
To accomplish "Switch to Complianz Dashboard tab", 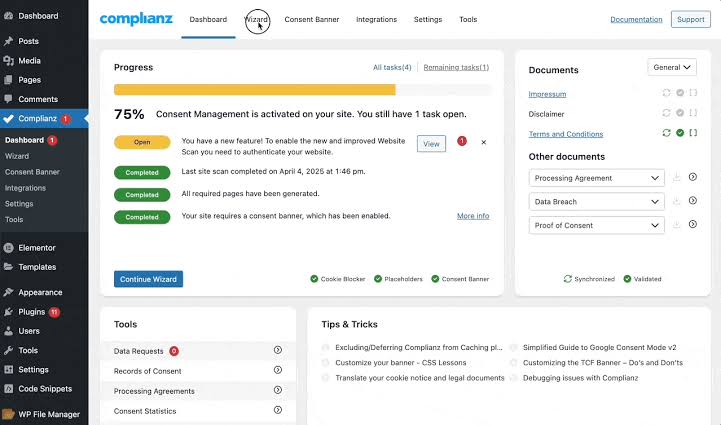I will coord(208,19).
